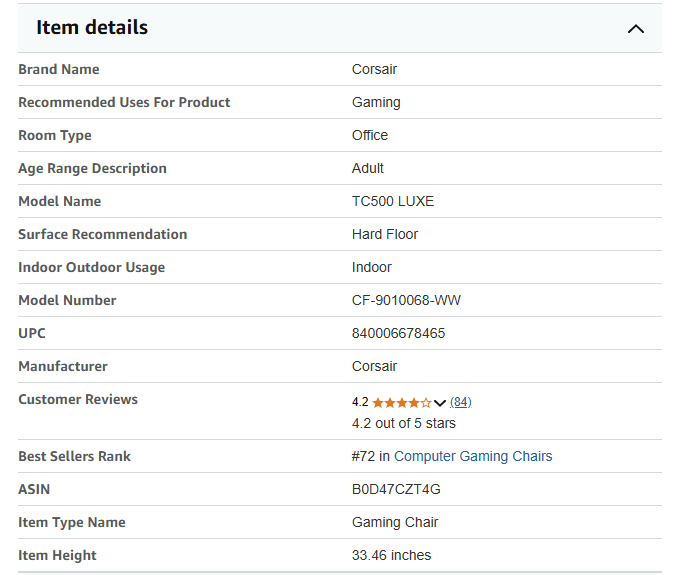
Task: Click the Recommended Uses For Product label
Action: click(124, 102)
